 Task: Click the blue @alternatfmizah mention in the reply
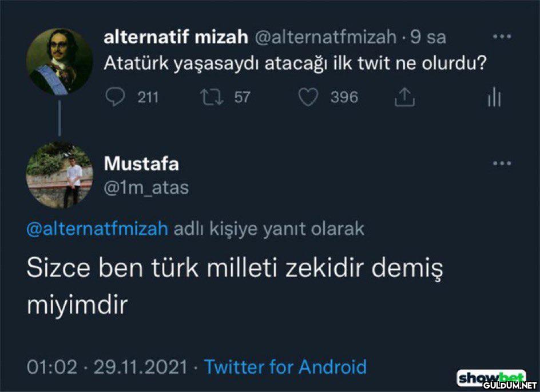click(97, 229)
